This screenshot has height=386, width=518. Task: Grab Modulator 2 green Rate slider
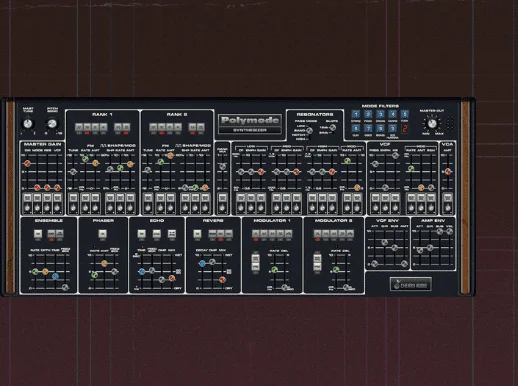336,269
